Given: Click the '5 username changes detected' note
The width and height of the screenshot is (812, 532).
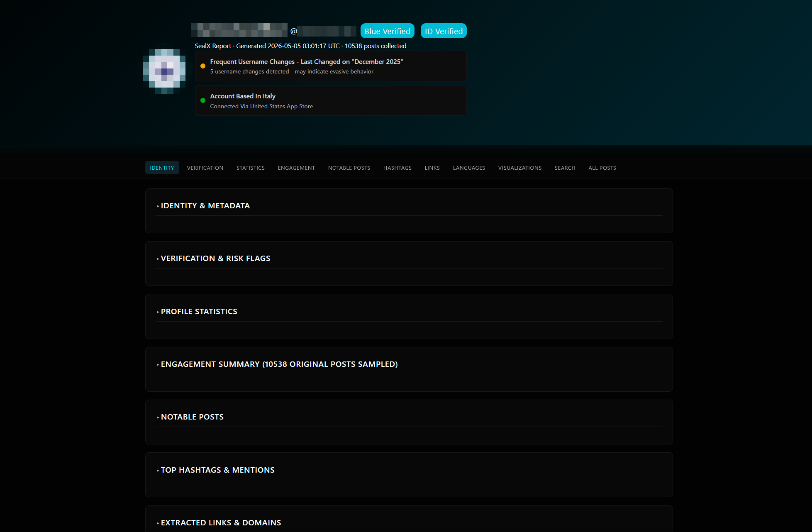Looking at the screenshot, I should point(292,71).
